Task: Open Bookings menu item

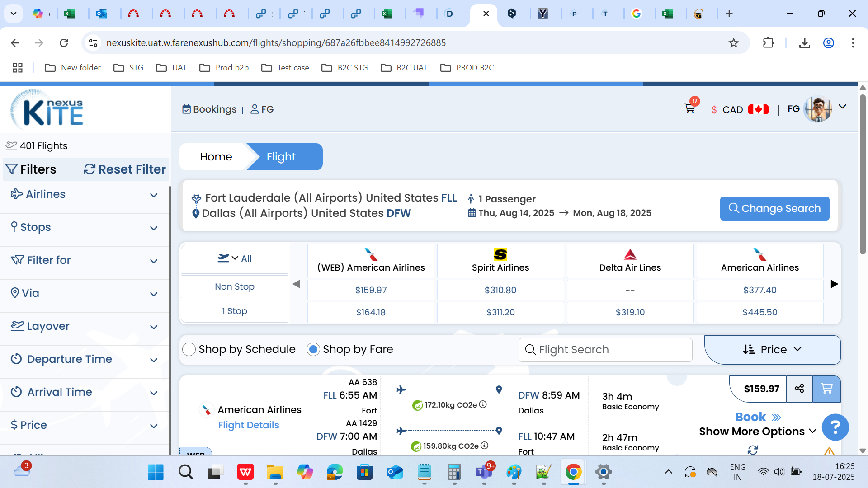Action: tap(209, 109)
